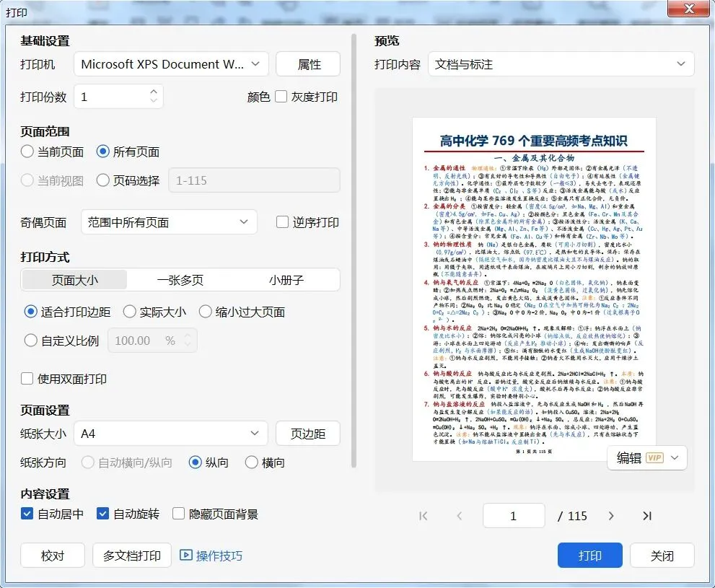The image size is (715, 588).
Task: Click the 多文档打印 button
Action: coord(132,556)
